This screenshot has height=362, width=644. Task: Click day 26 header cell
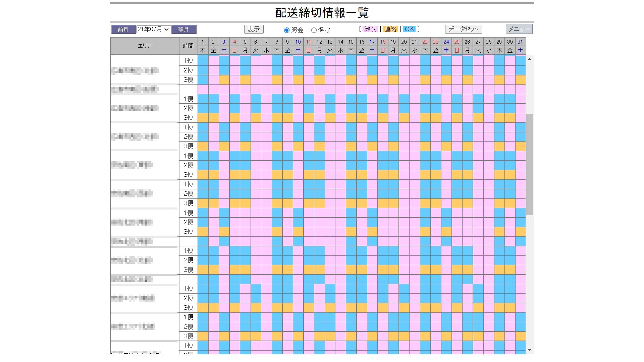467,42
